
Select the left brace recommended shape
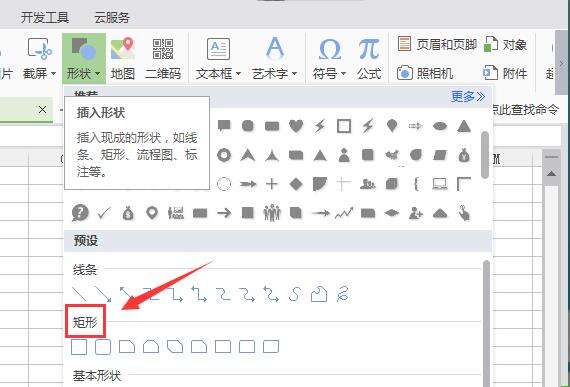coord(416,184)
